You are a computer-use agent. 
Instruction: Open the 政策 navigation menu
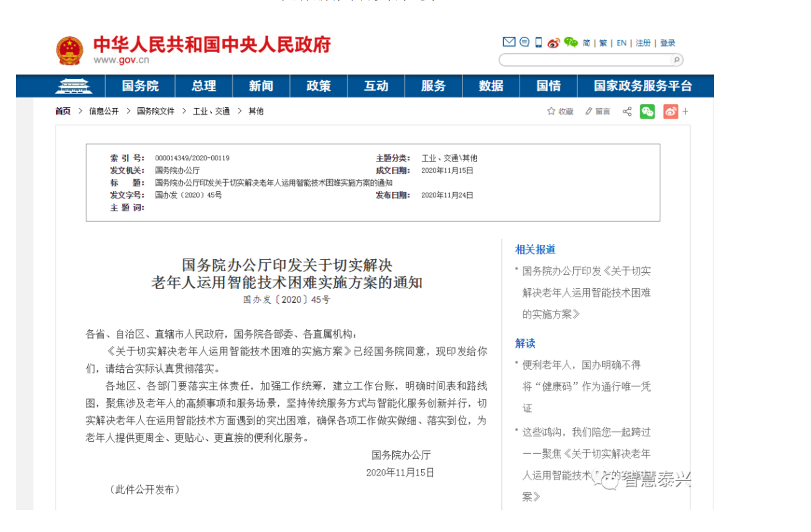click(318, 86)
